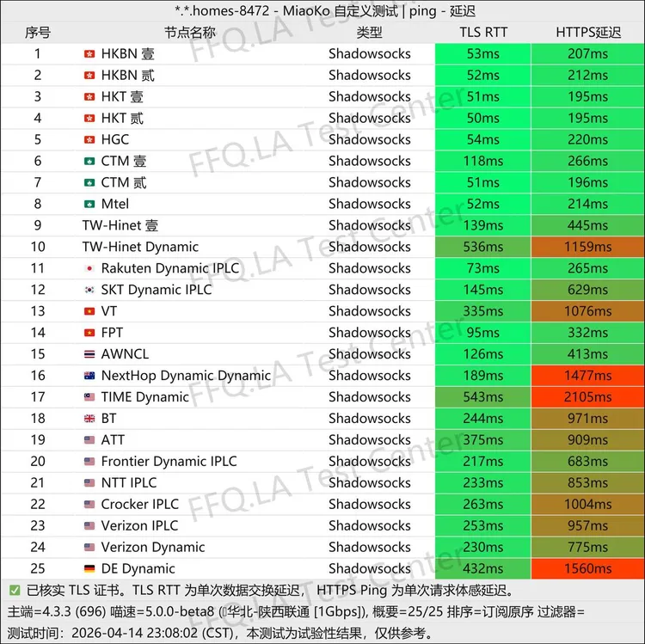Click the Malaysia flag beside TIME Dynamic
The width and height of the screenshot is (645, 644).
point(89,397)
